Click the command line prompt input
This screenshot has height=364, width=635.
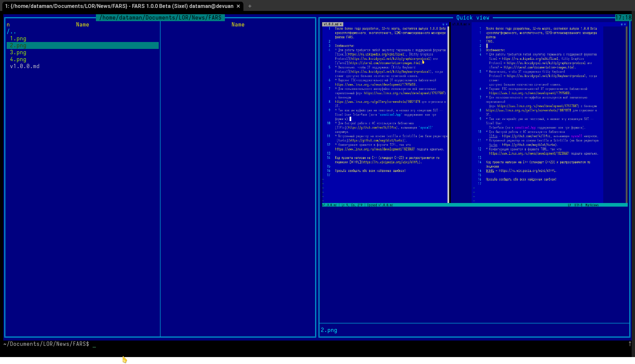pyautogui.click(x=94, y=344)
